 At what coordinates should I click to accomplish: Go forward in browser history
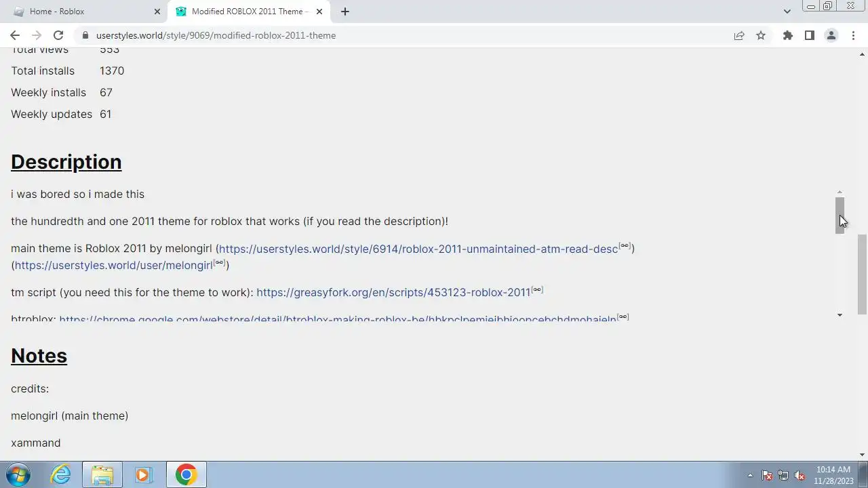[x=37, y=35]
